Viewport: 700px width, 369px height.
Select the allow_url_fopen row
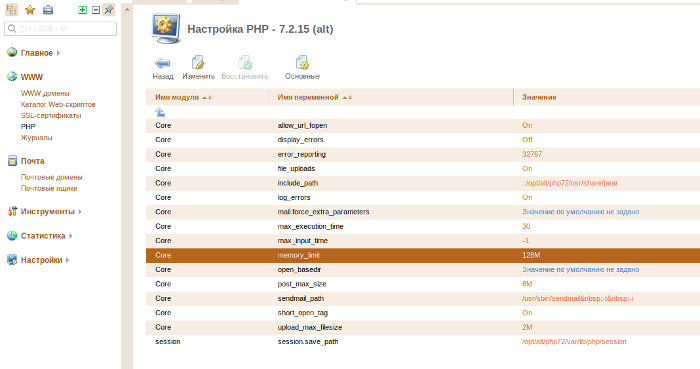(x=423, y=125)
